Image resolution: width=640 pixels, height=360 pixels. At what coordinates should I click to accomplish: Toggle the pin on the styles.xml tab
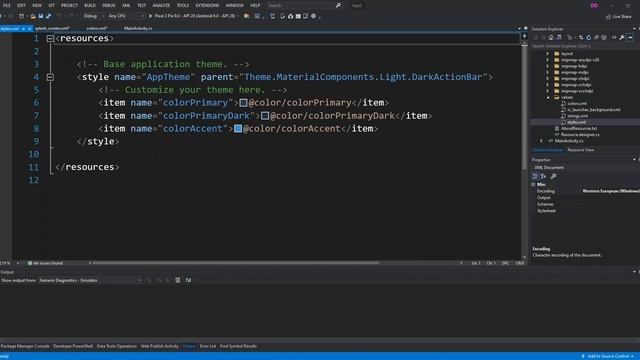(x=23, y=29)
